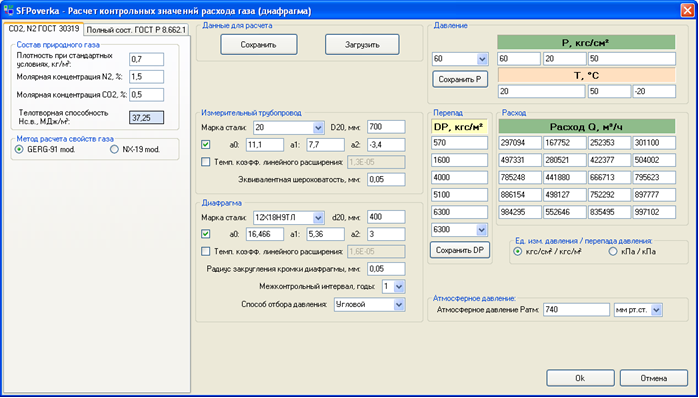Open the Способ отбора давления dropdown

(x=370, y=304)
